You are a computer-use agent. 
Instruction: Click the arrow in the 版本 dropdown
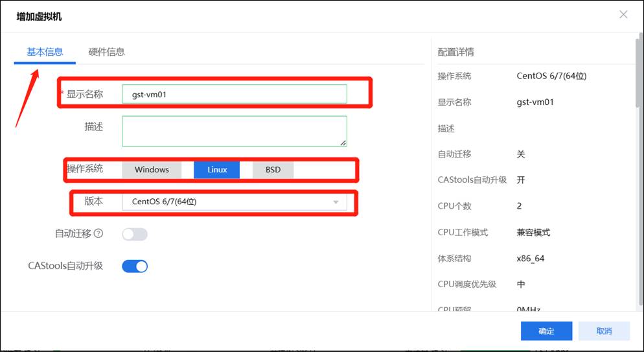[x=336, y=202]
